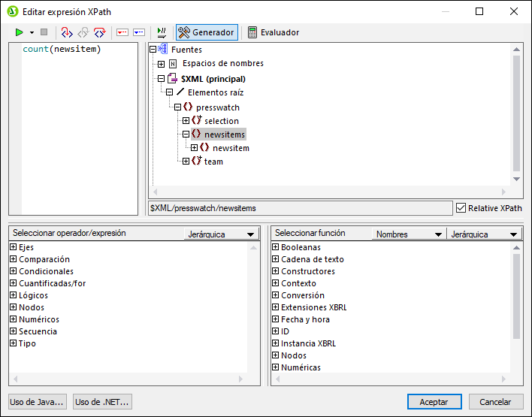The width and height of the screenshot is (532, 417).
Task: Open the Jerárquica dropdown for operators
Action: [x=222, y=234]
